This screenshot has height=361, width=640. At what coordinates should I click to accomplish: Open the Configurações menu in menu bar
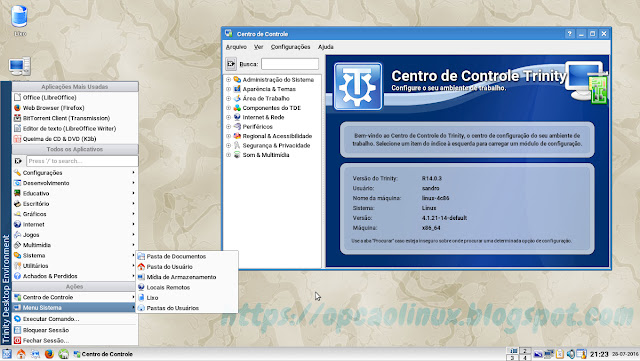(290, 47)
